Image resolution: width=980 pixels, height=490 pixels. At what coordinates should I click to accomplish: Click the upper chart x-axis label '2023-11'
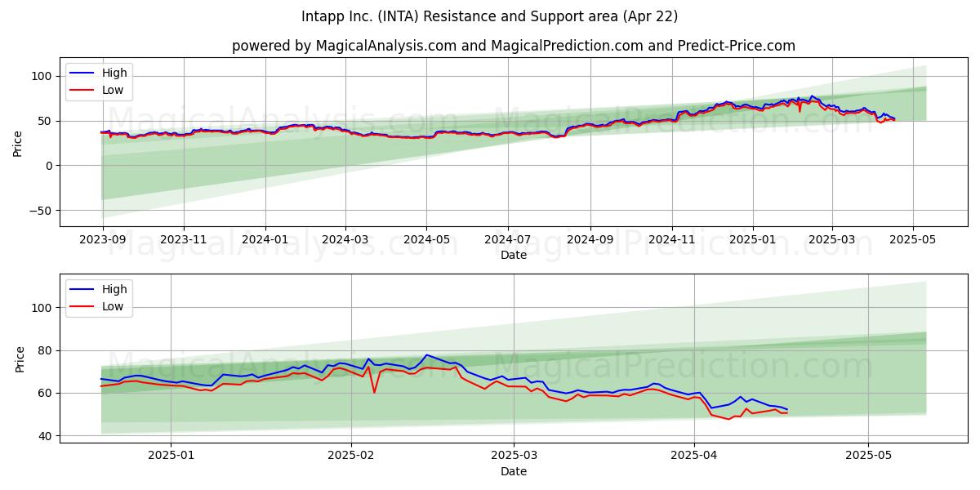(x=183, y=240)
